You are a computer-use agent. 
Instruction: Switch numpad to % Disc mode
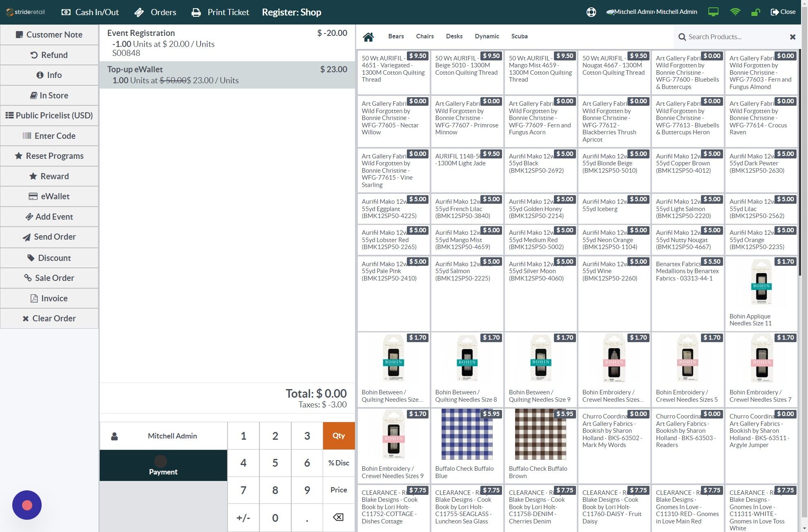click(338, 463)
